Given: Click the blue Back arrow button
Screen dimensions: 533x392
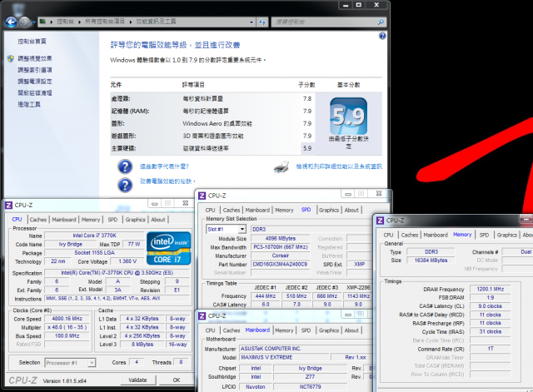Looking at the screenshot, I should [11, 22].
